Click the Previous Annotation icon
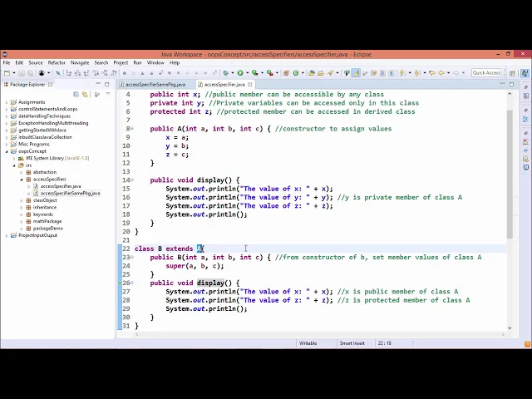The image size is (532, 399). [x=417, y=73]
